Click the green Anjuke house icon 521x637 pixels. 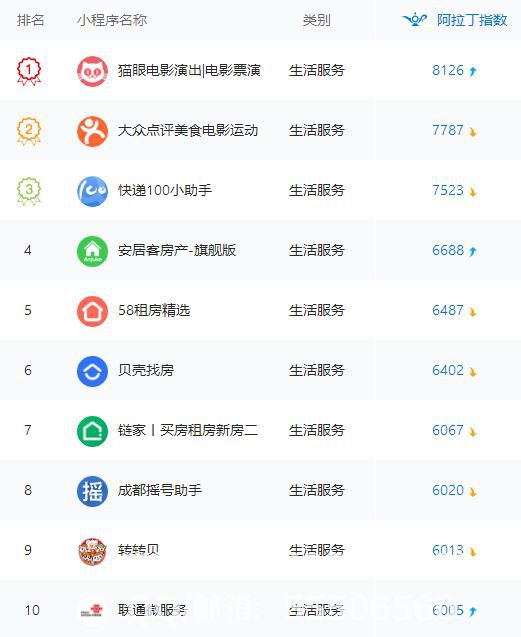tap(92, 251)
